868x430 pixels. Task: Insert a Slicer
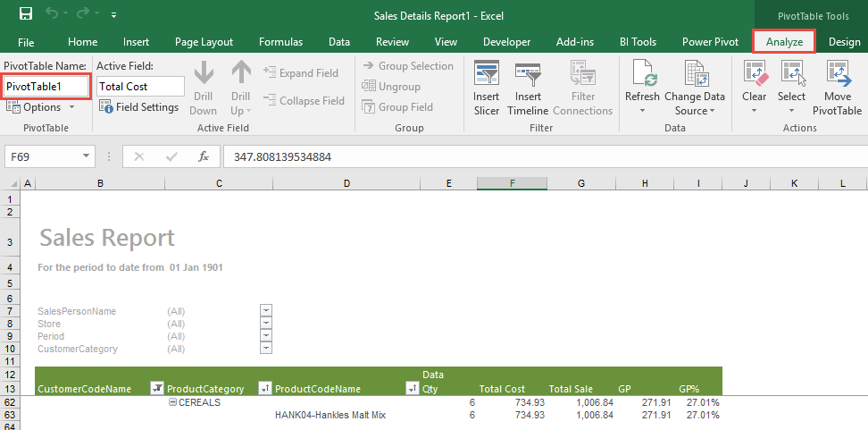pos(486,89)
